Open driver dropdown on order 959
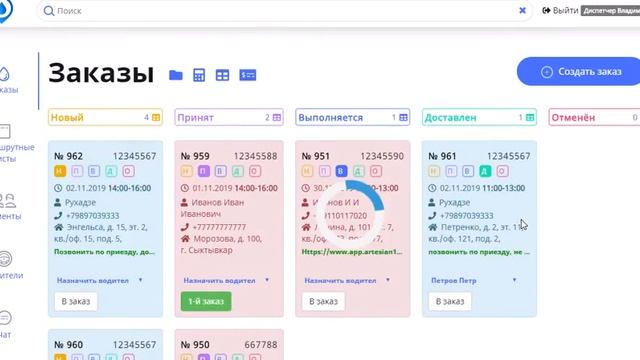The height and width of the screenshot is (360, 640). 227,280
